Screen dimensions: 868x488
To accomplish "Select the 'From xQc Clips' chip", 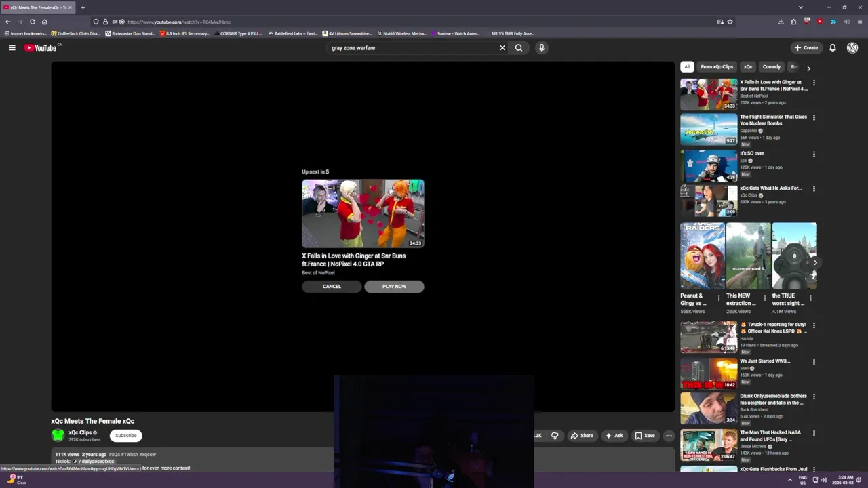I will pyautogui.click(x=717, y=66).
